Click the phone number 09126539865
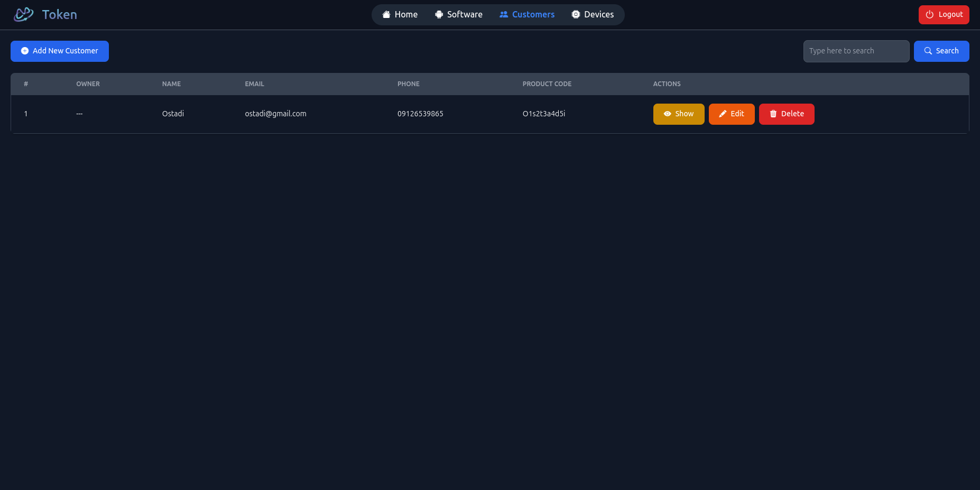Screen dimensions: 980x490 (x=420, y=114)
